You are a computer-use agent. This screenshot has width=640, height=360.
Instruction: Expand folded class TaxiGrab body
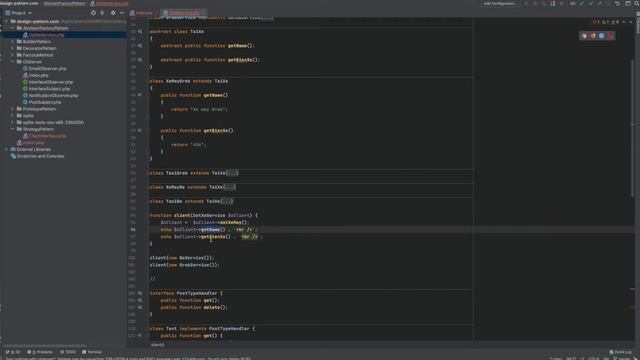232,173
